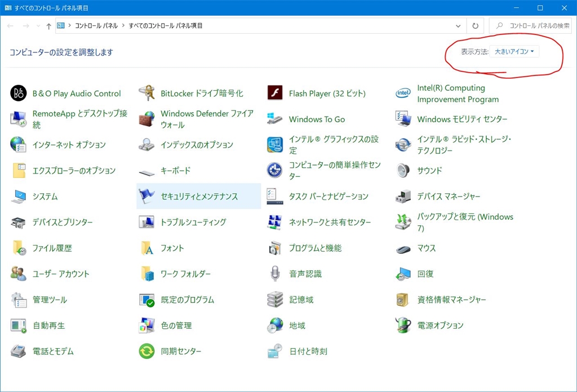Screen dimensions: 577x392
Task: Click the 日付と時刻 calendar icon
Action: [x=275, y=351]
